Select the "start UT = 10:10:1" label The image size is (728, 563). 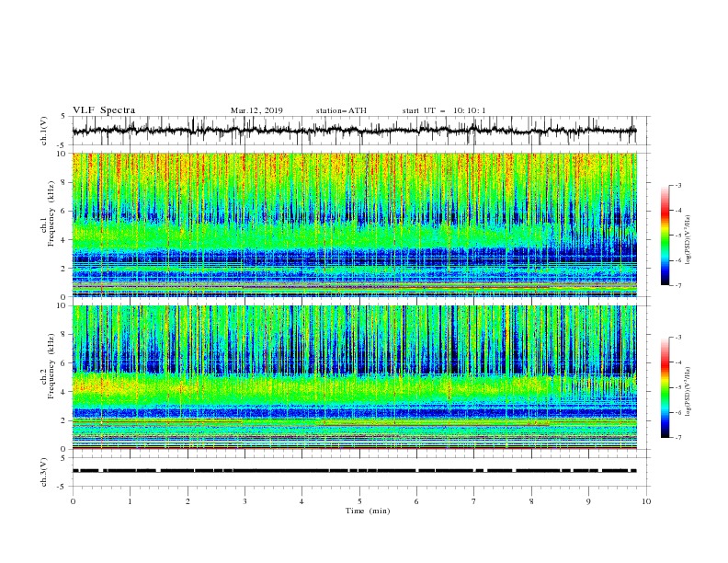444,110
